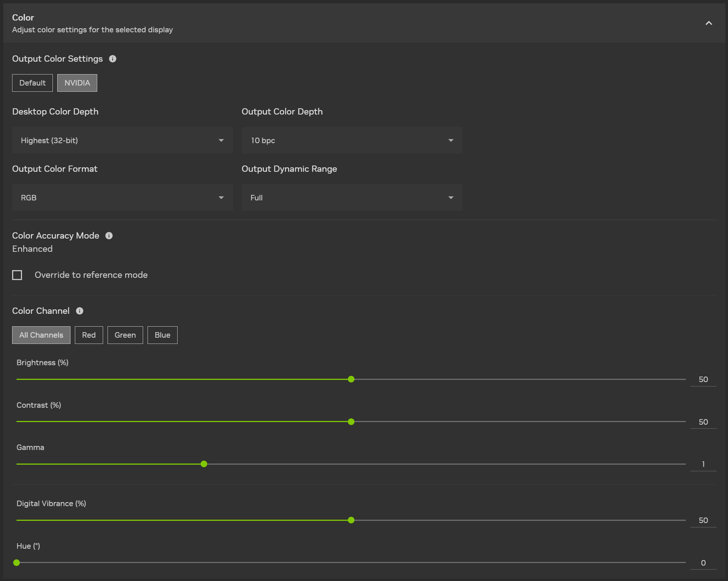
Task: Select Default output color settings
Action: click(x=32, y=83)
